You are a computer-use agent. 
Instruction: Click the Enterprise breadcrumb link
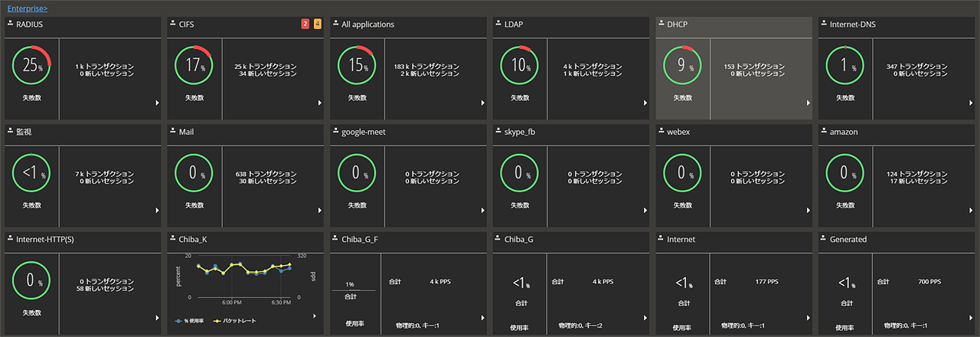[27, 8]
